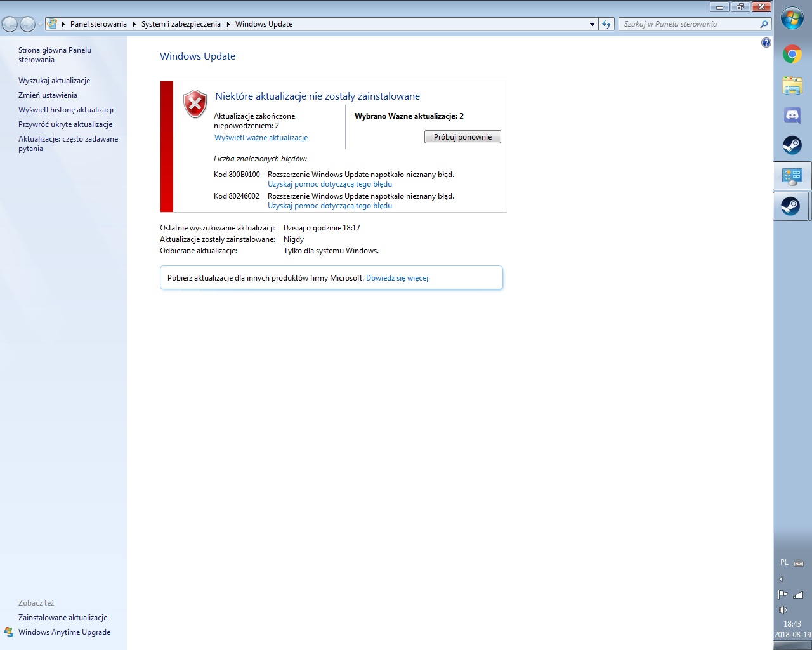Image resolution: width=812 pixels, height=650 pixels.
Task: Click the heading Niektóre aktualizacje nie zostały zainstalowane
Action: click(x=317, y=96)
